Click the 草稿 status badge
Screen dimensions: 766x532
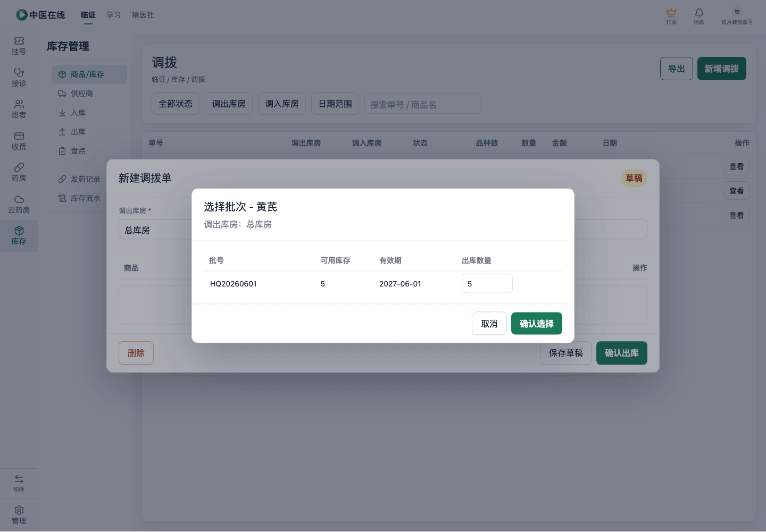pyautogui.click(x=634, y=178)
